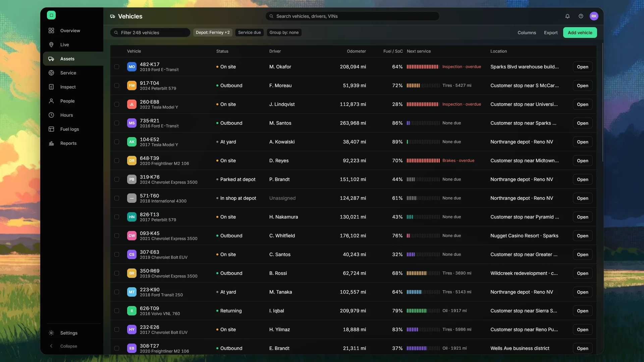Click the MO avatar for 482·K17

[x=132, y=67]
